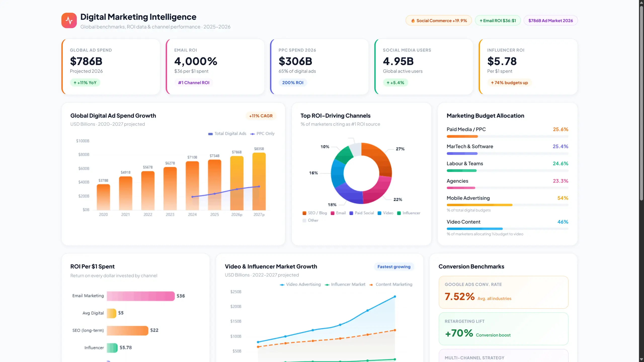Toggle Video Advertising line legend
Screen dimensions: 644x362
point(300,285)
